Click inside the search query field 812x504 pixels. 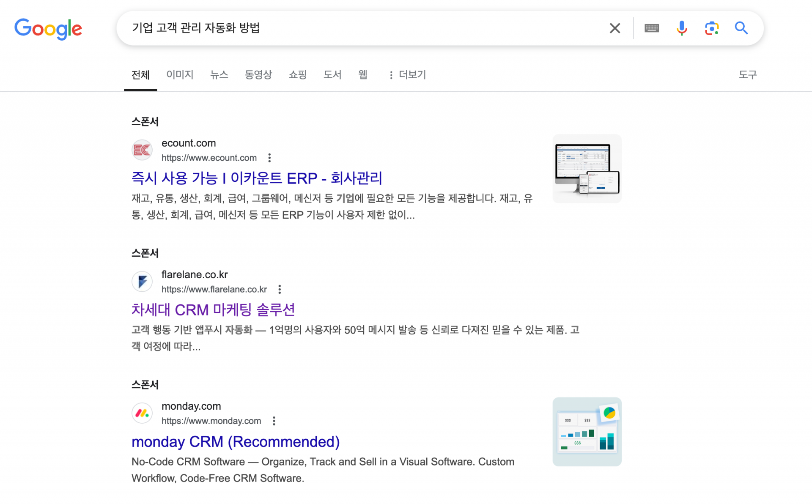point(364,28)
